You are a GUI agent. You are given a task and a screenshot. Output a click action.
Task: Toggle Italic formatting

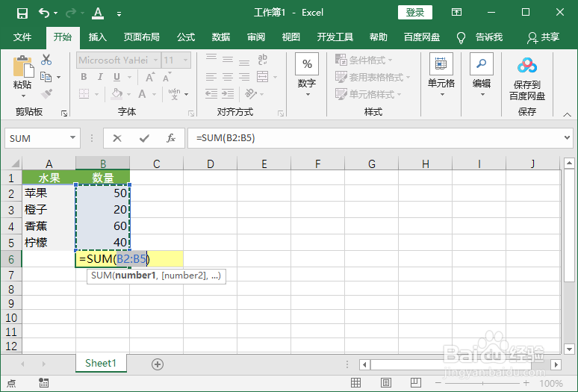click(x=100, y=77)
